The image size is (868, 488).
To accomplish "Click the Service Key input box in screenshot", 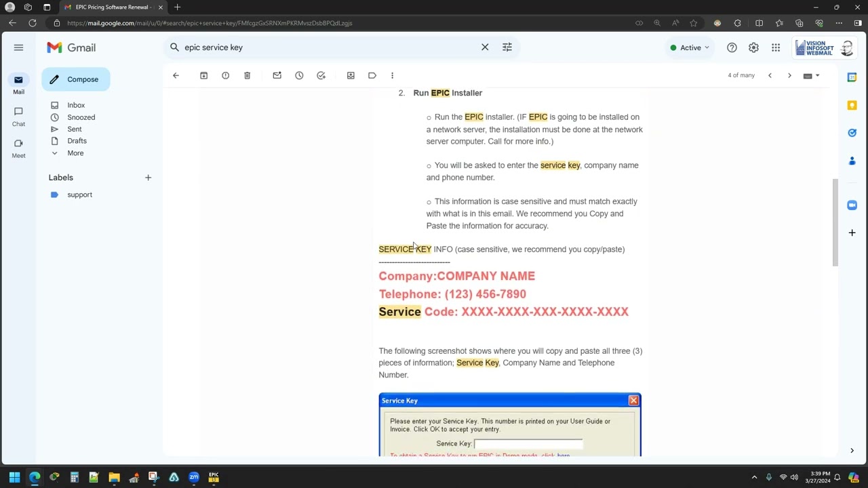I will pos(528,444).
